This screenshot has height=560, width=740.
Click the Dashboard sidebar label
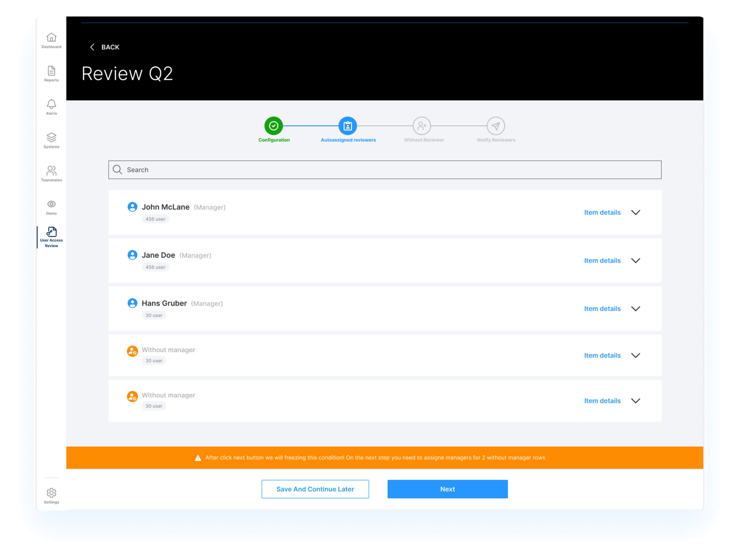(51, 47)
